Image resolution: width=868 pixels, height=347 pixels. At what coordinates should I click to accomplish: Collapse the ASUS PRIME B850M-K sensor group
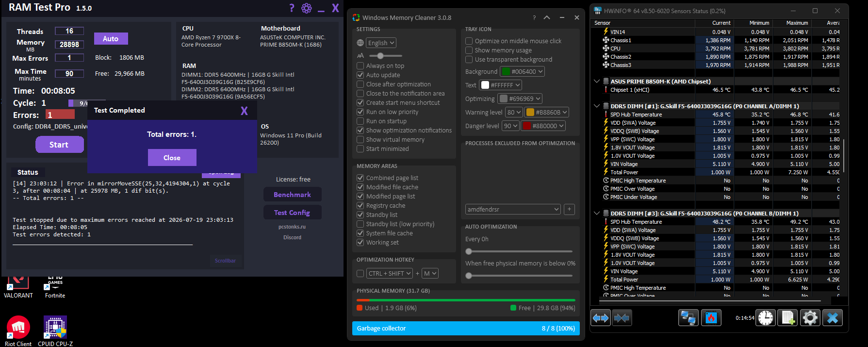coord(597,82)
